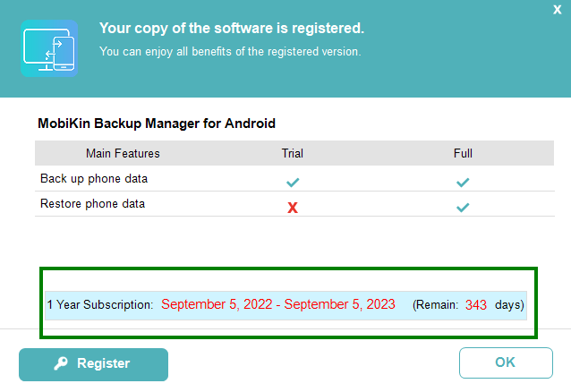Click the registered version benefits message

230,51
